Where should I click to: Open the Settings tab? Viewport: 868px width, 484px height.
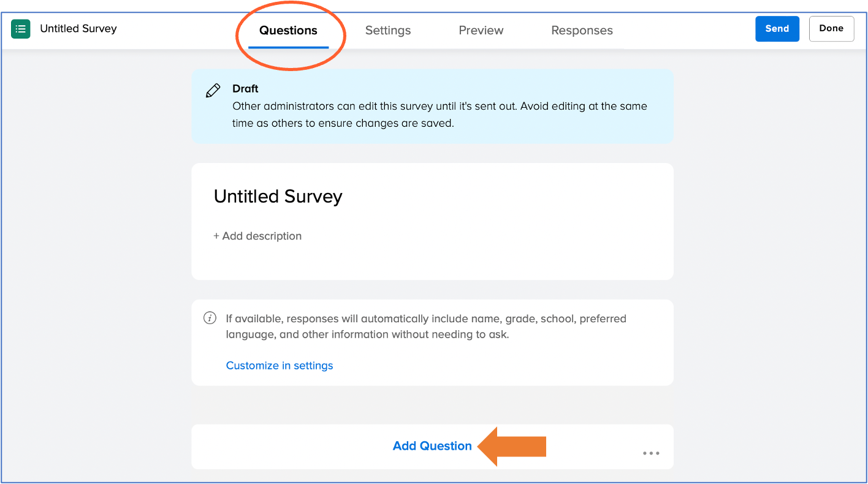pyautogui.click(x=387, y=31)
